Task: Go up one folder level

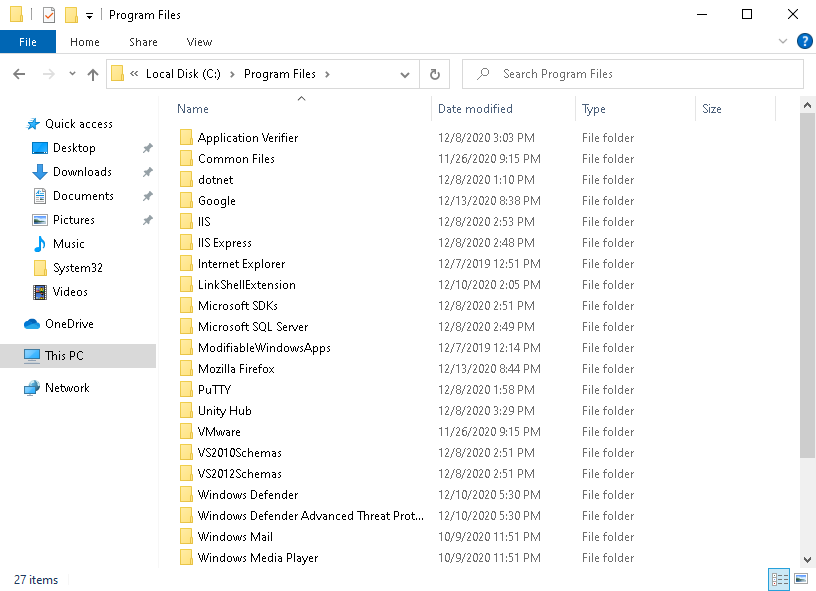Action: pos(93,74)
